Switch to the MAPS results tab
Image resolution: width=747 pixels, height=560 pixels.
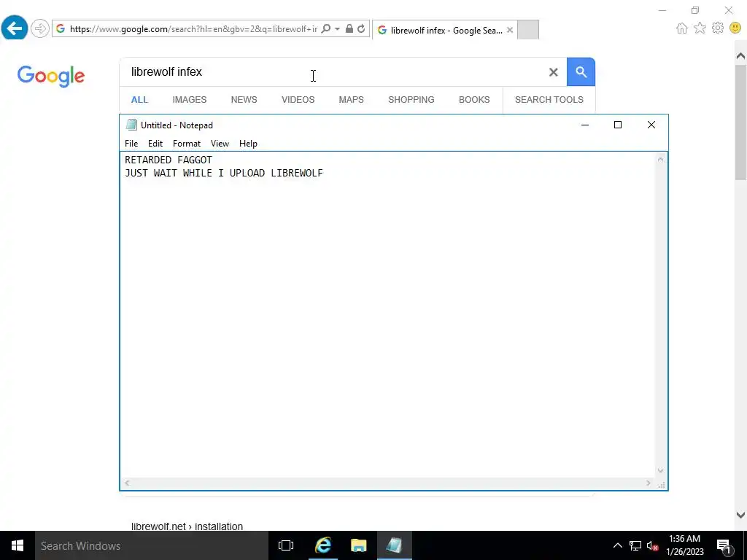coord(351,99)
